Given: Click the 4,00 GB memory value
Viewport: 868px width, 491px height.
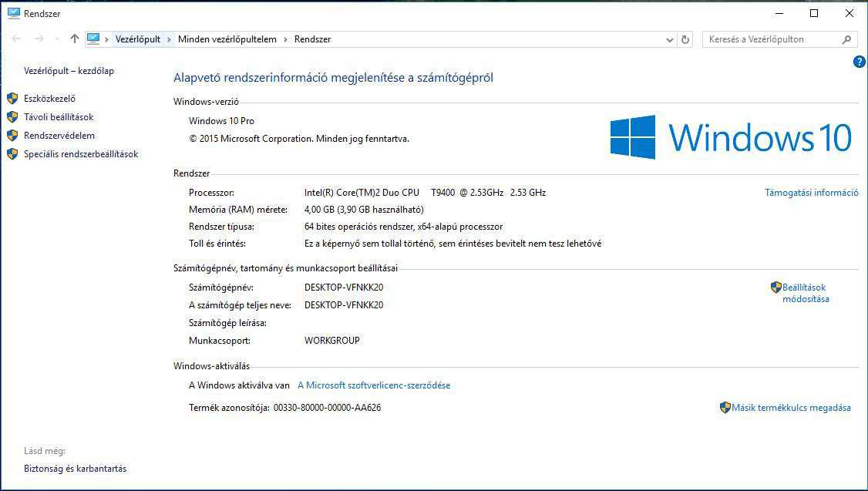Looking at the screenshot, I should pos(364,210).
